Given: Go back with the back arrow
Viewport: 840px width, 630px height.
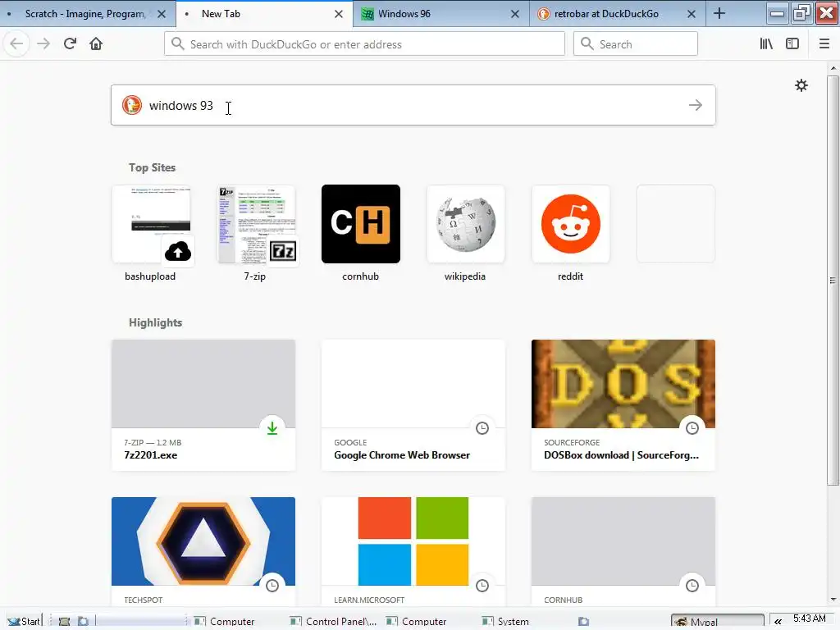Looking at the screenshot, I should (x=16, y=43).
